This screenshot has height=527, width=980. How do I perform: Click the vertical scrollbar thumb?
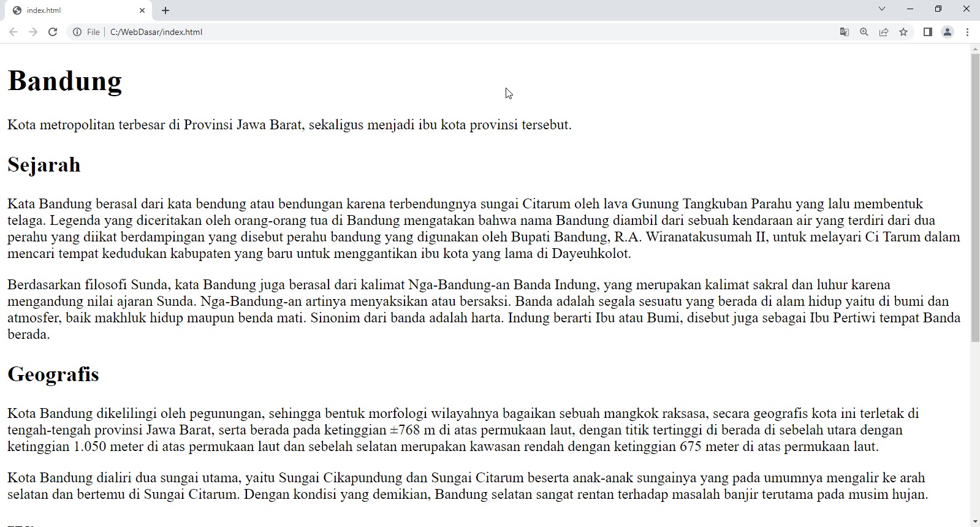[975, 196]
